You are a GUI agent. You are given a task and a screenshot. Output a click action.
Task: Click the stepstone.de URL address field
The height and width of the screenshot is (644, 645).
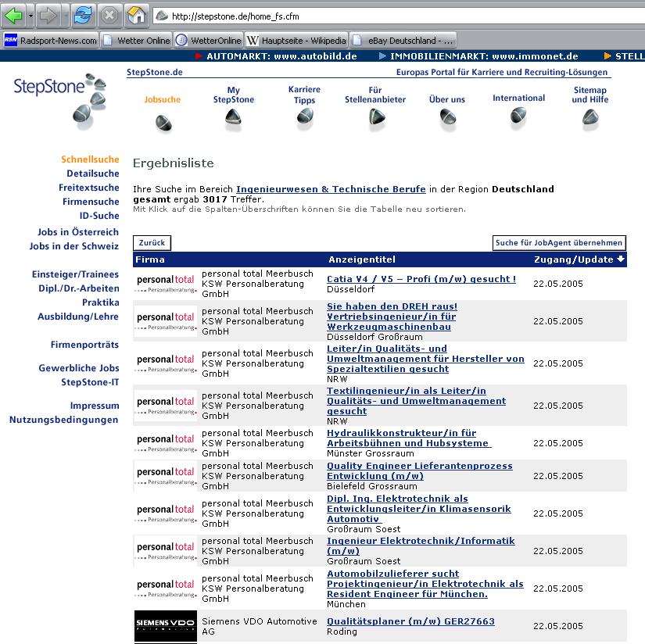pyautogui.click(x=399, y=16)
